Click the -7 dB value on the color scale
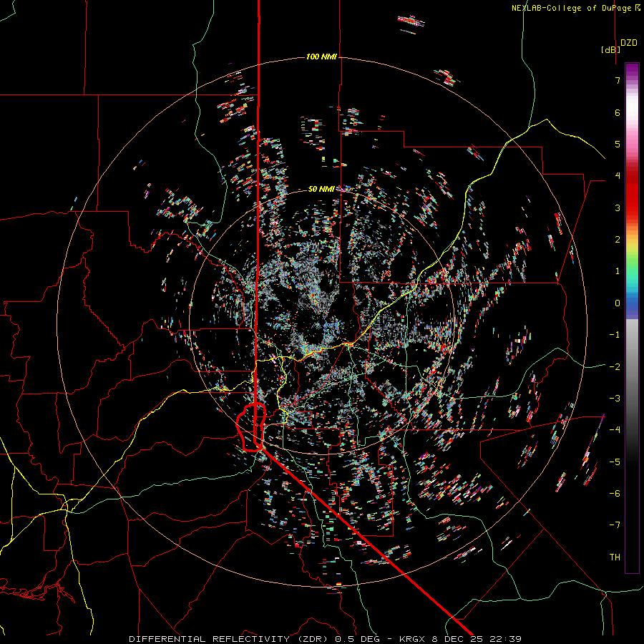Image resolution: width=644 pixels, height=644 pixels. pyautogui.click(x=615, y=525)
